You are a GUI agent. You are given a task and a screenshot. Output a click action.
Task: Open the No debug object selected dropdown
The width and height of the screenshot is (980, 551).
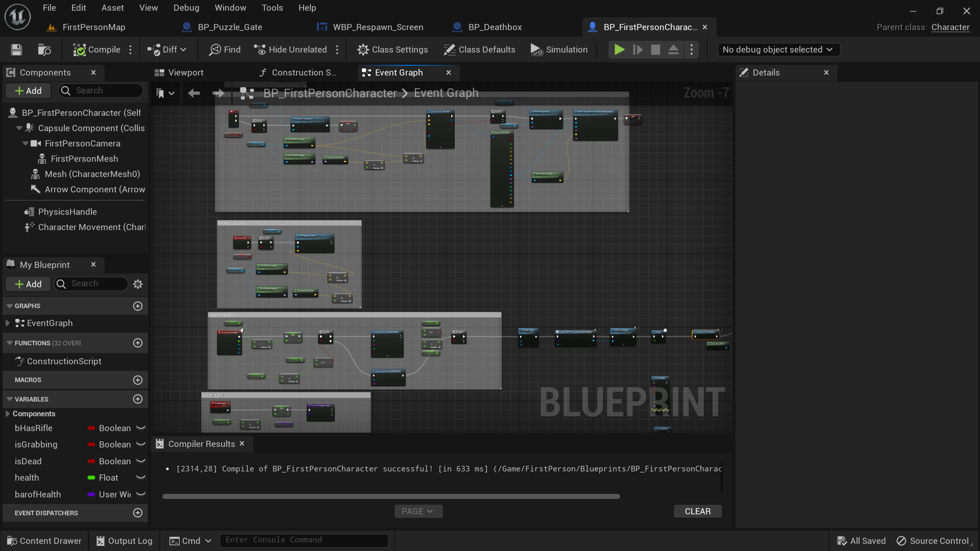point(778,49)
